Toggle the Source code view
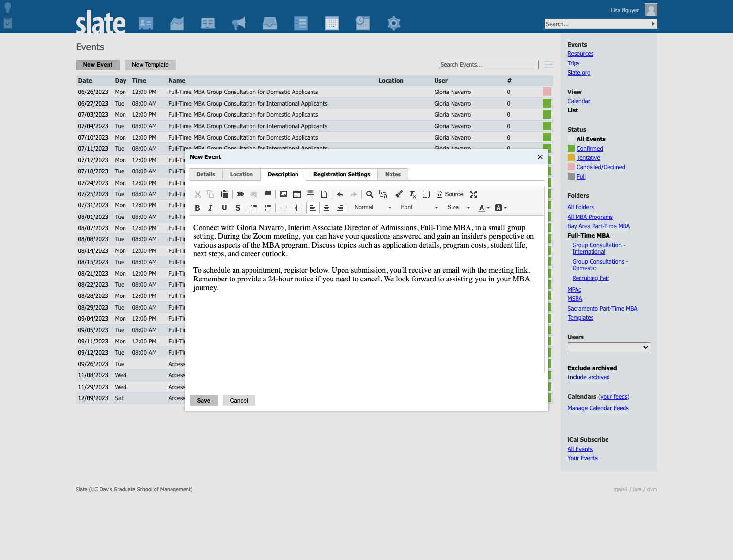 click(450, 194)
